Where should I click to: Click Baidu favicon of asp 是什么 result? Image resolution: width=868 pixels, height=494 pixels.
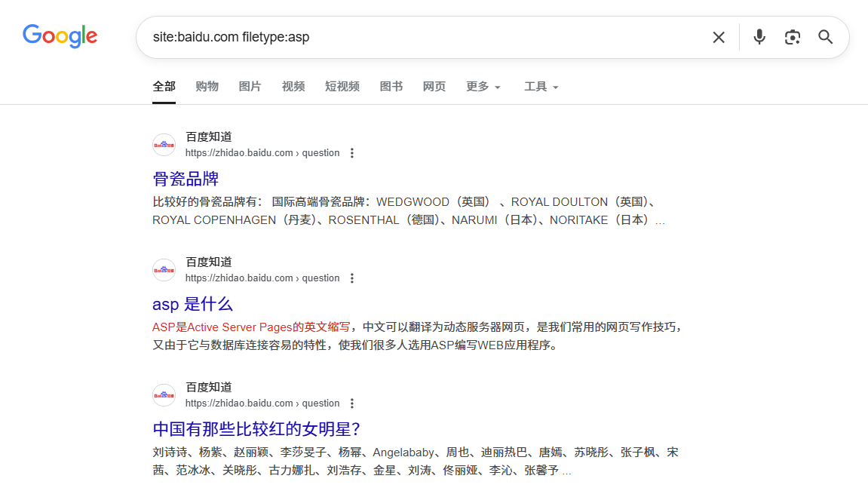164,270
